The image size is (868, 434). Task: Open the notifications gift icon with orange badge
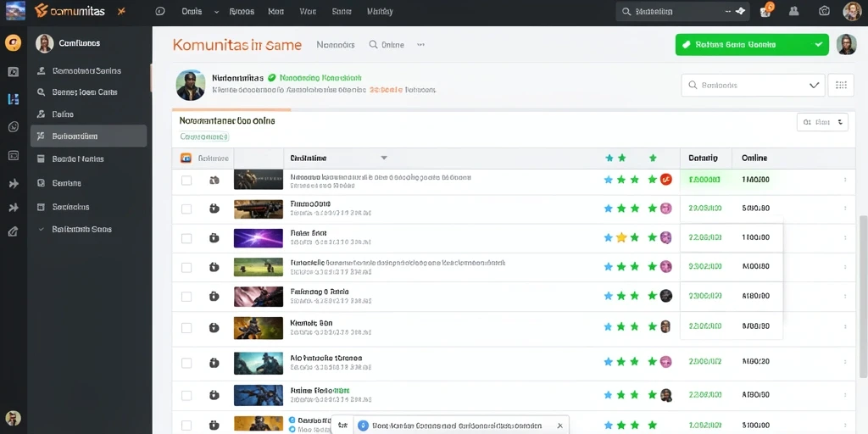coord(766,10)
